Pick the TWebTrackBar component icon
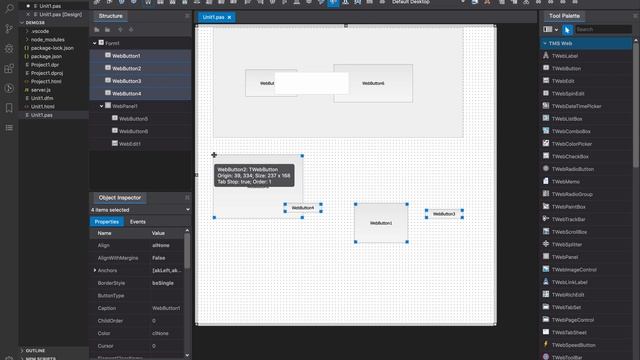640x360 pixels. coord(546,219)
